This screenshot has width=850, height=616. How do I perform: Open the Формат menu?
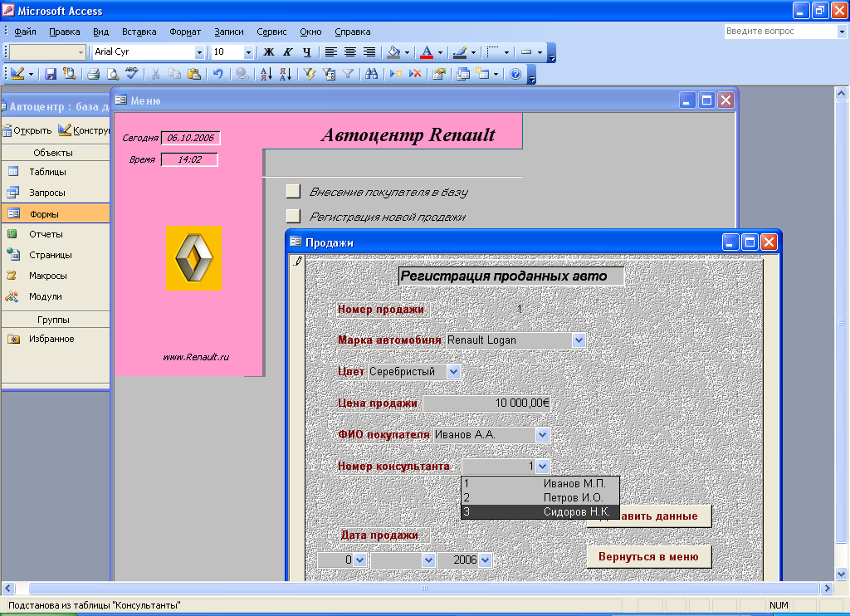click(x=185, y=32)
